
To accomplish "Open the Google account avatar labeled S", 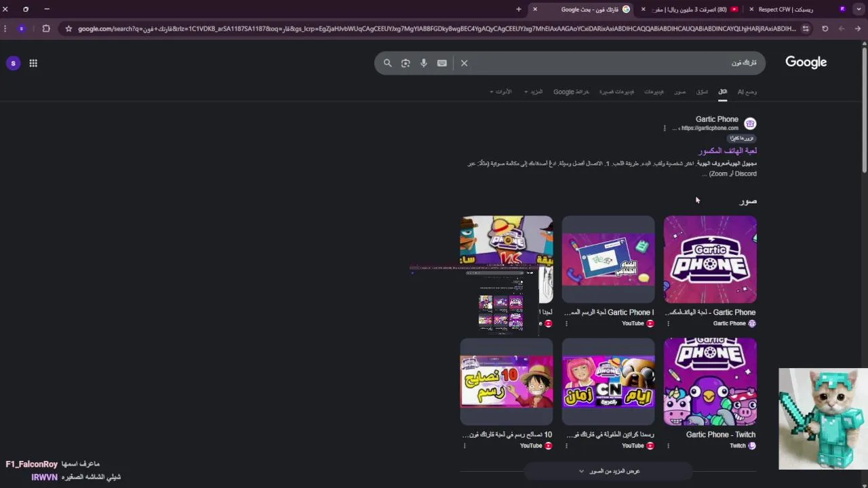I will point(13,63).
